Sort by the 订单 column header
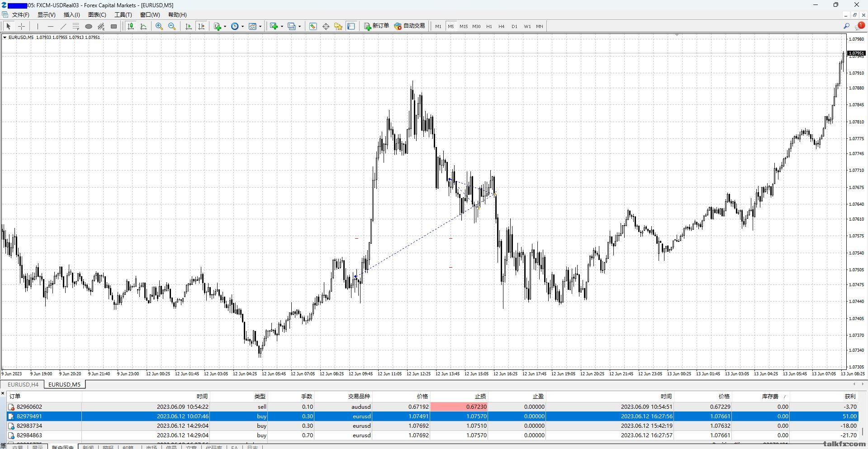This screenshot has height=449, width=868. [44, 397]
